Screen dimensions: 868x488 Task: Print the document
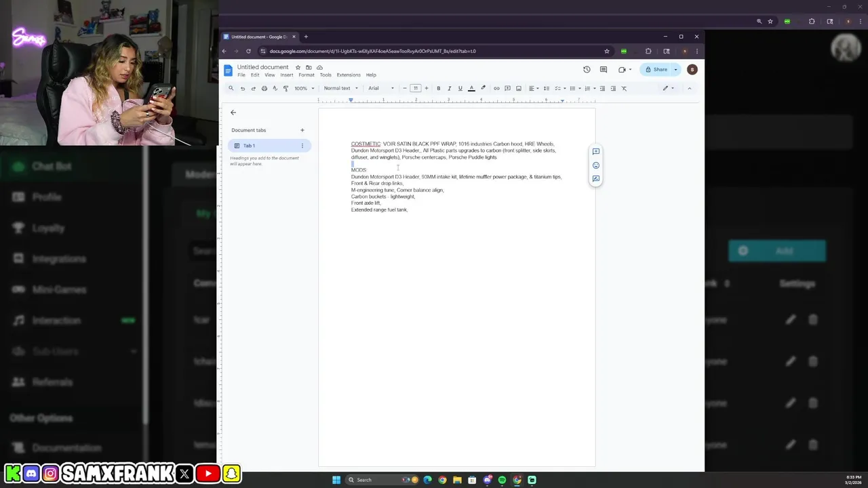click(x=264, y=88)
